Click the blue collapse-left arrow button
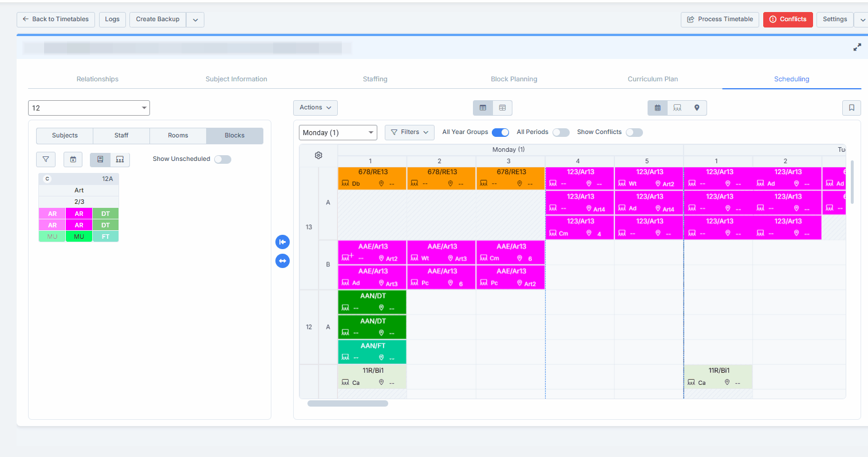This screenshot has width=868, height=457. [282, 242]
